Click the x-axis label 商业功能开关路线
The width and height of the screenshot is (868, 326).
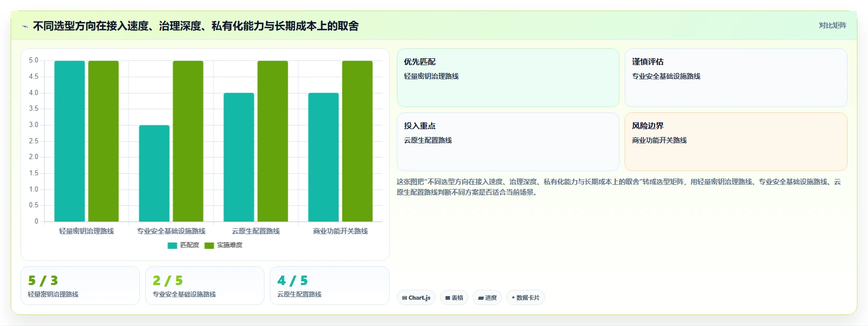tap(341, 231)
